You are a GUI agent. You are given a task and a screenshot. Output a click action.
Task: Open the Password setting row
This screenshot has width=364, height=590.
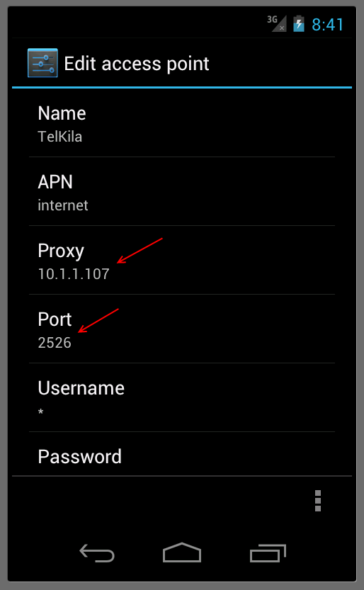pyautogui.click(x=182, y=454)
